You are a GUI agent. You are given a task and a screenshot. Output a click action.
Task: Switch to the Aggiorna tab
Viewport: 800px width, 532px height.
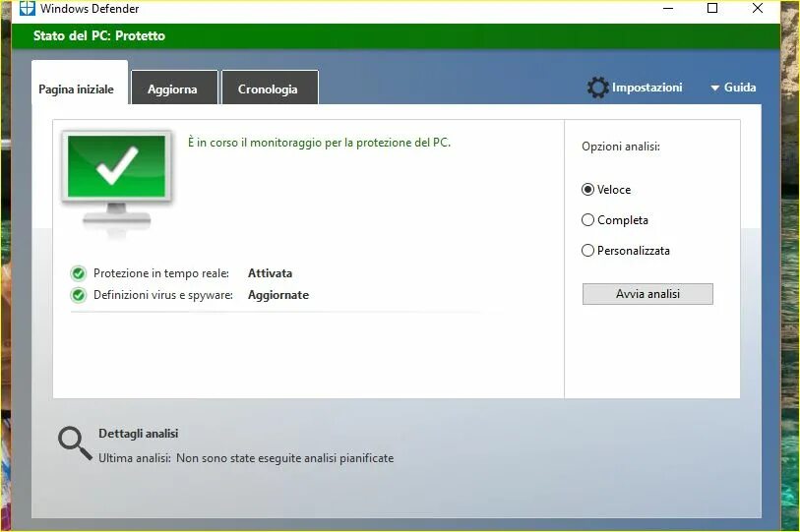pos(174,88)
